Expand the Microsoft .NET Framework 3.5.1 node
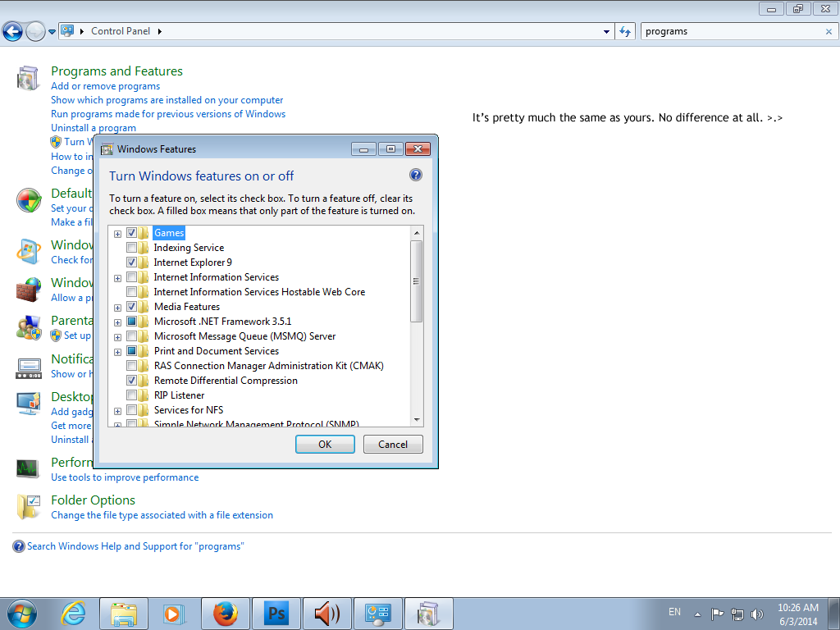Screen dimensions: 840x630 (x=117, y=322)
